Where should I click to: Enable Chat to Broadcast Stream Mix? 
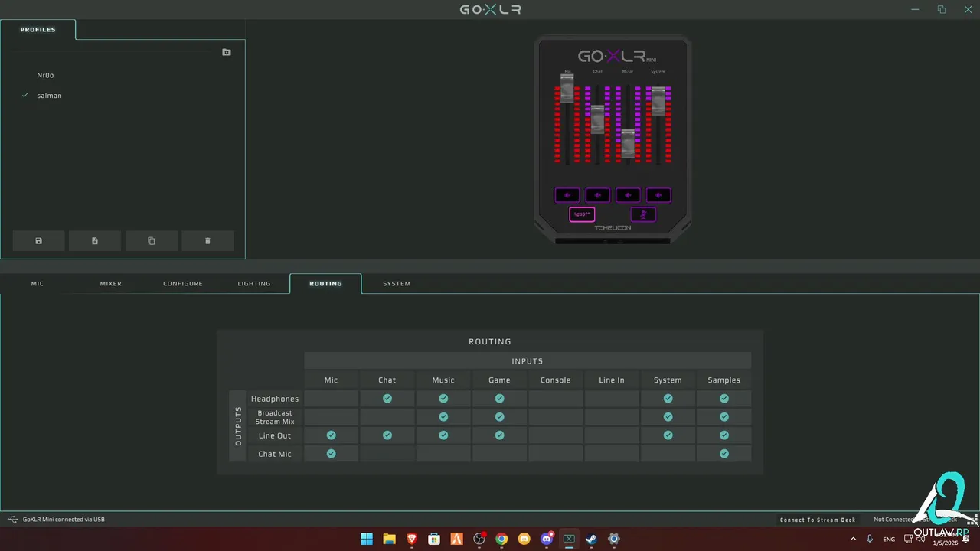click(387, 417)
